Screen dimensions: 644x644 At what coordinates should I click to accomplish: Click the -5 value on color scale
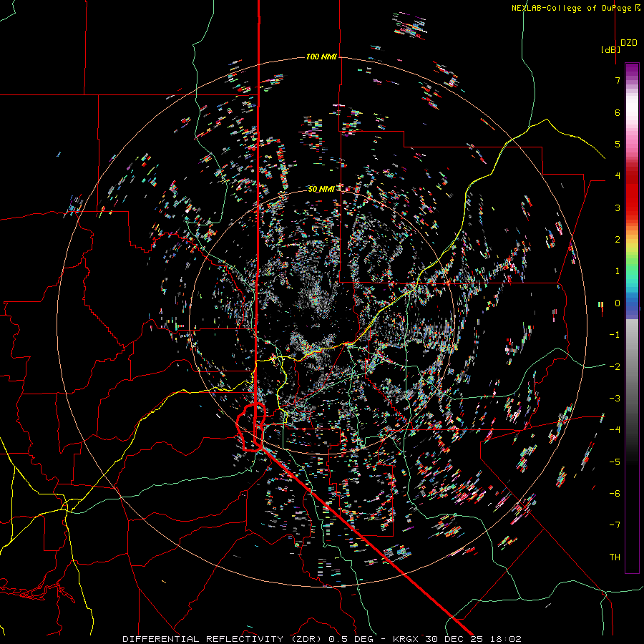[615, 462]
